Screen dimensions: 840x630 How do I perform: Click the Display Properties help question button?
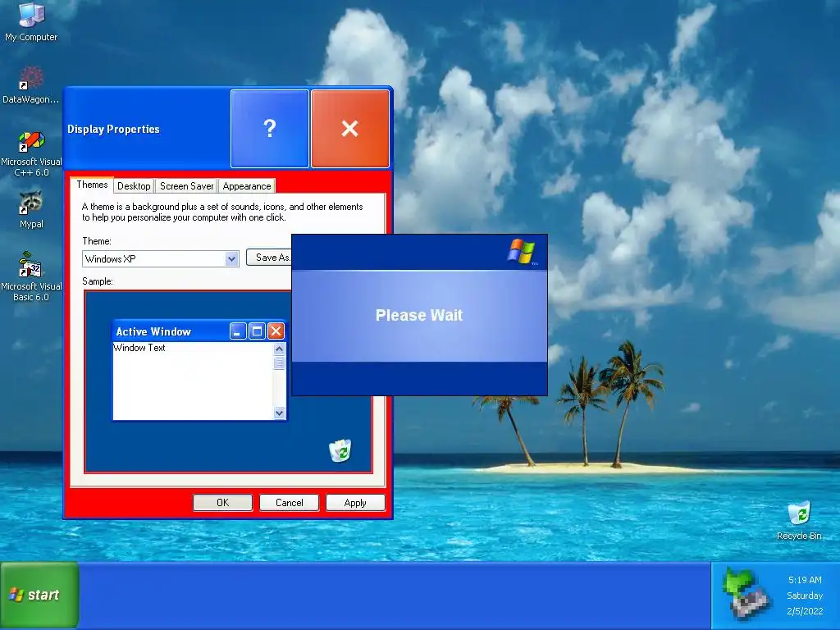(269, 129)
